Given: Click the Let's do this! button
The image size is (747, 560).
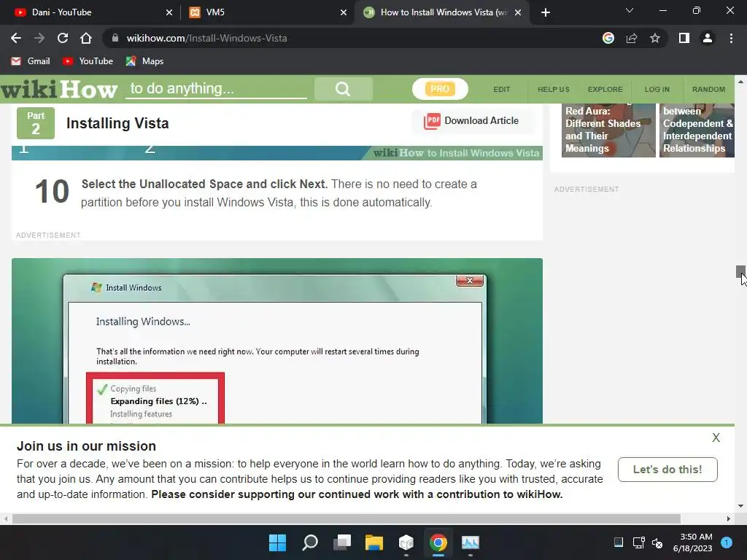Looking at the screenshot, I should point(667,470).
